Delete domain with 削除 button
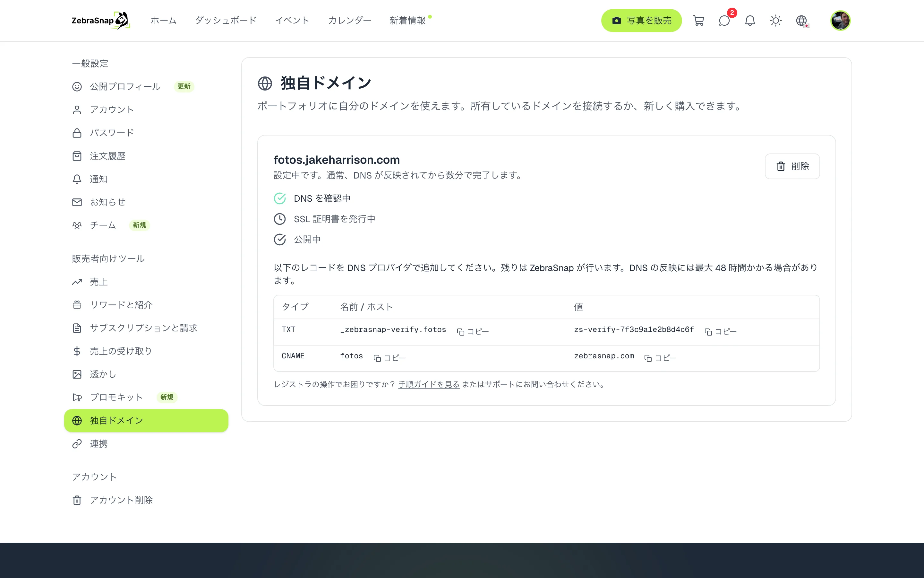Screen dimensions: 924x578 coord(792,166)
